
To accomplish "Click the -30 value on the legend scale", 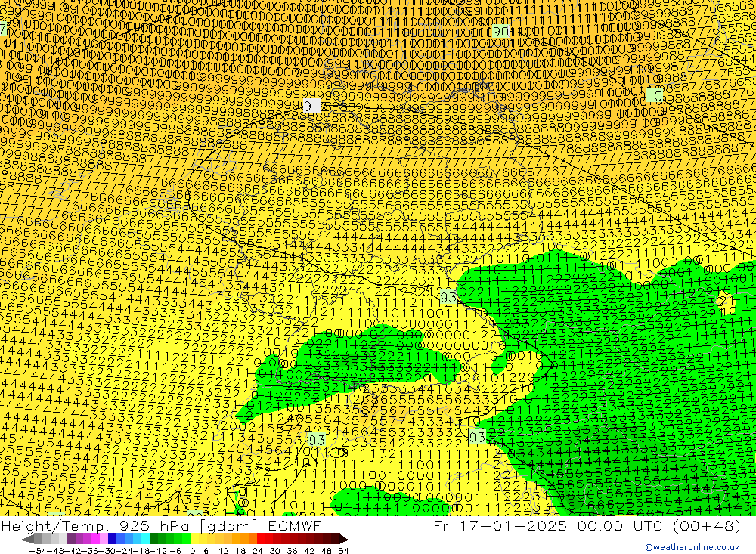I will (107, 551).
